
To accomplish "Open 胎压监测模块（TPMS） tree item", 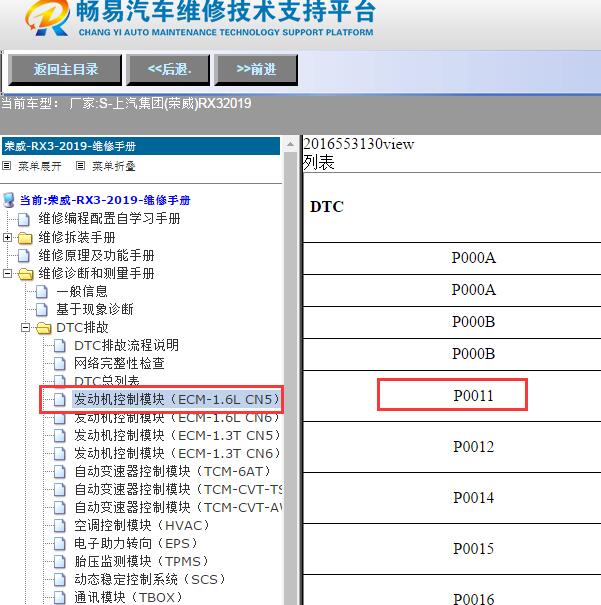I will click(141, 561).
